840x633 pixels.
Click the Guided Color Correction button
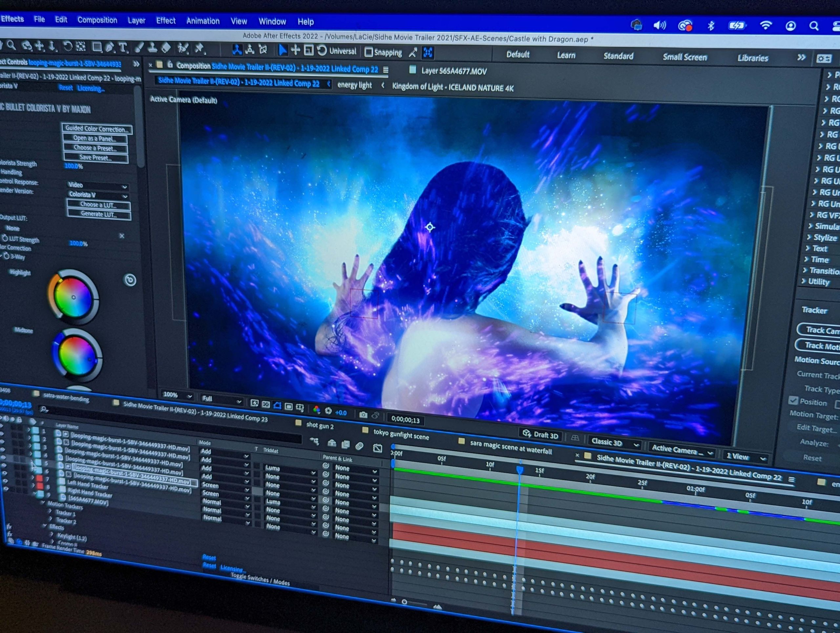pos(97,128)
